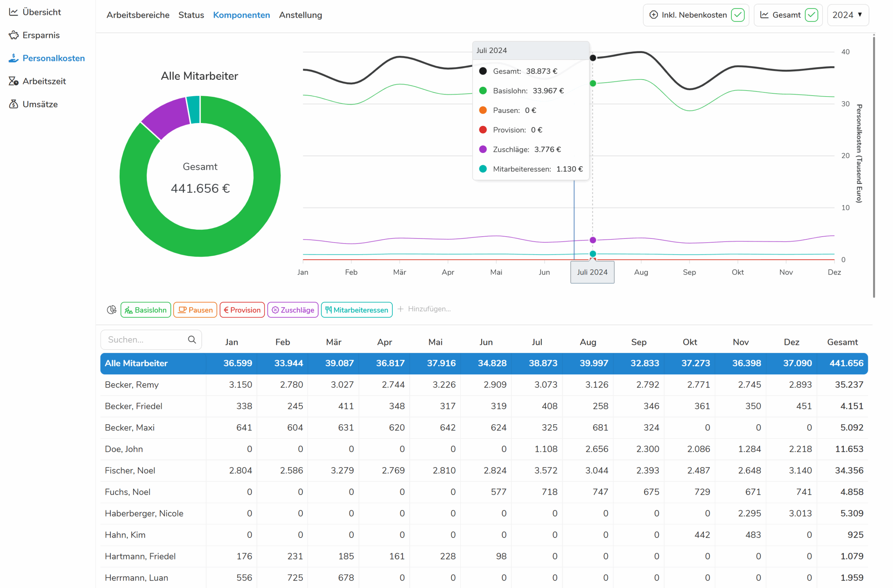Switch to the Arbeitsbereiche tab
The height and width of the screenshot is (588, 893).
click(138, 15)
